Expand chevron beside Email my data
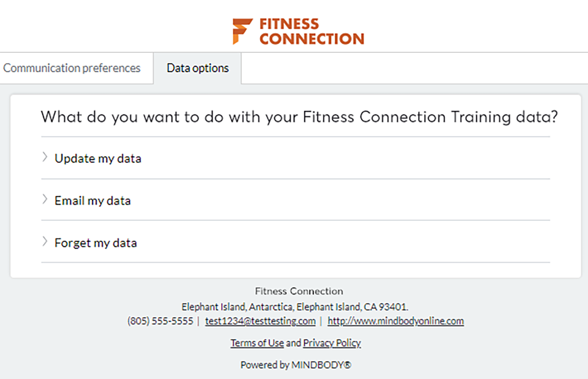Viewport: 588px width, 379px height. [45, 200]
